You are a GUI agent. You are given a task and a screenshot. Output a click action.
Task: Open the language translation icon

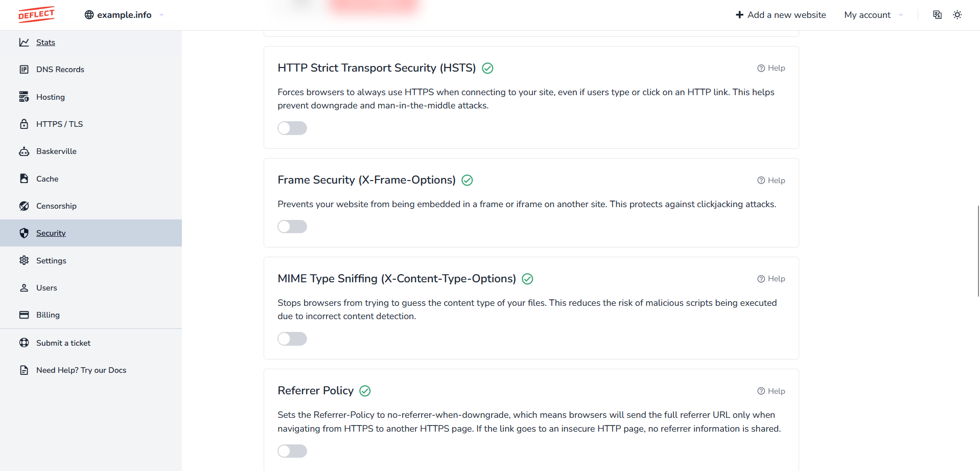937,15
